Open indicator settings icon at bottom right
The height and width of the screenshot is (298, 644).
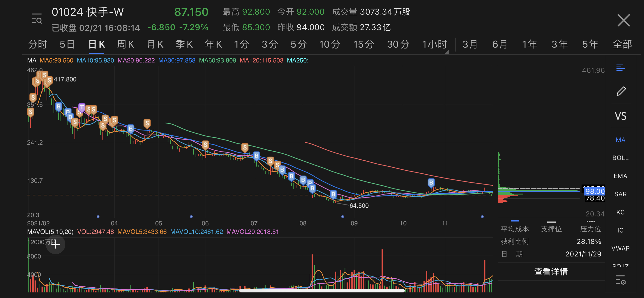[620, 280]
